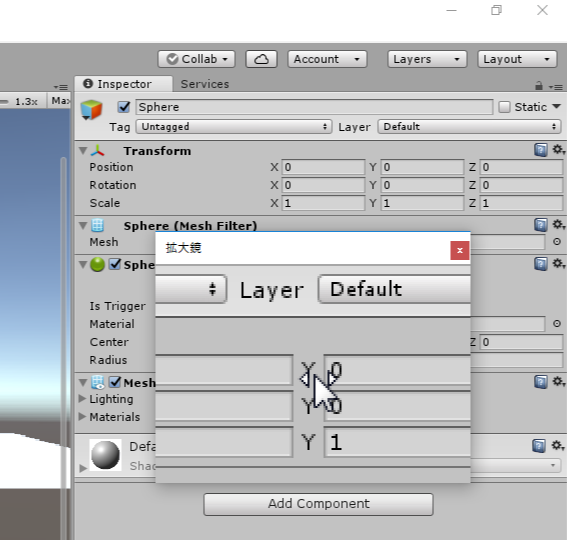Image resolution: width=567 pixels, height=540 pixels.
Task: Click collider Material object picker circle
Action: coord(557,324)
